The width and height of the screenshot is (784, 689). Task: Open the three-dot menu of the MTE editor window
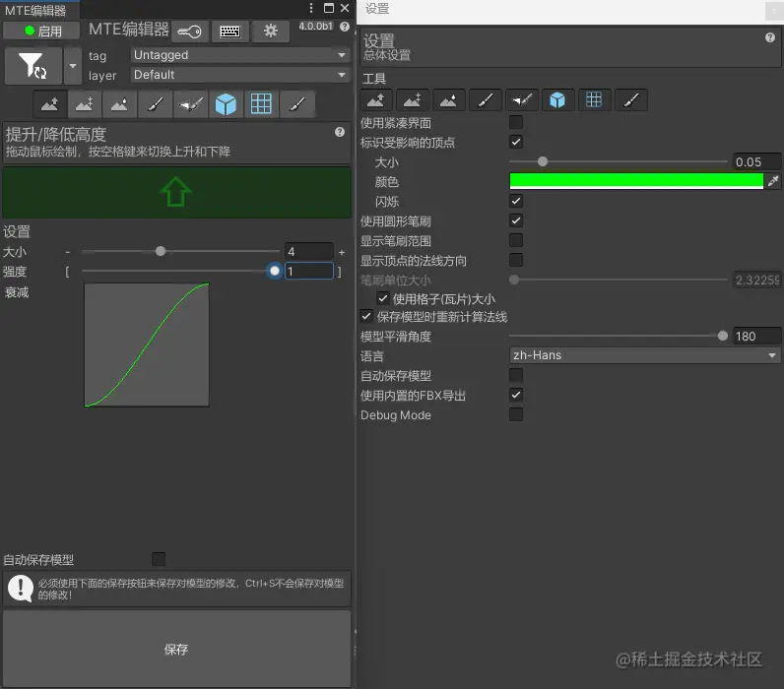coord(311,8)
